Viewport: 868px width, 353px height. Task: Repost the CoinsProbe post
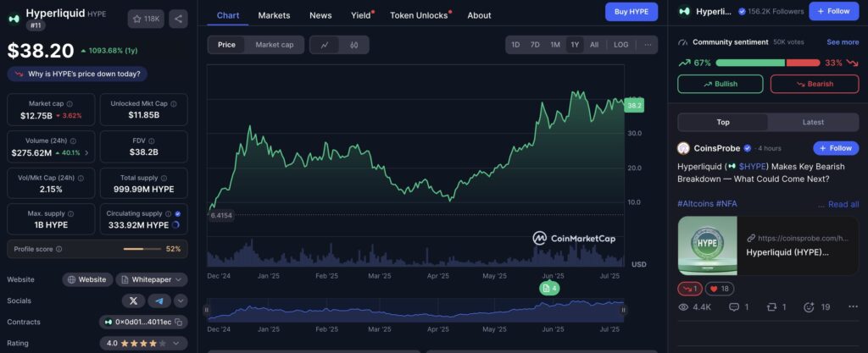click(776, 306)
